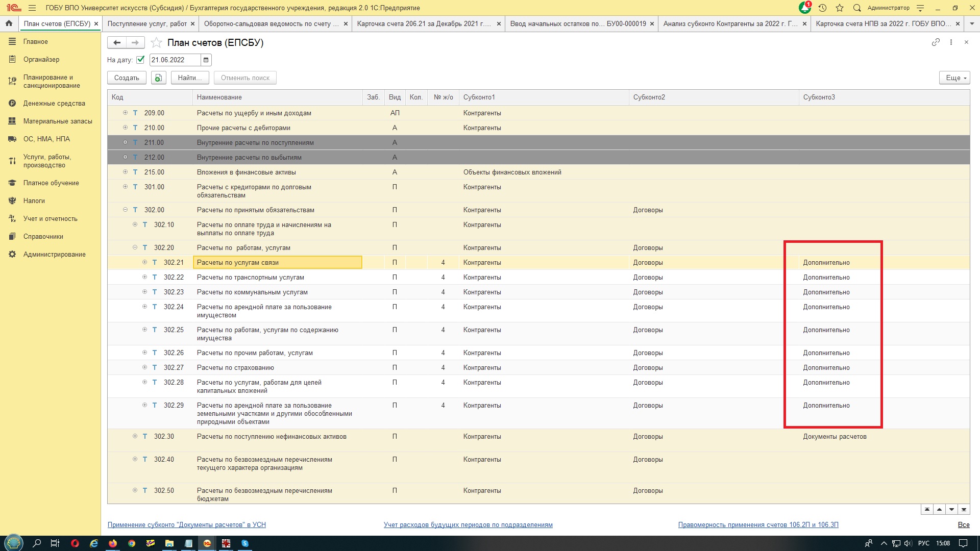This screenshot has width=980, height=551.
Task: Collapse the 302.00 account group
Action: (125, 210)
